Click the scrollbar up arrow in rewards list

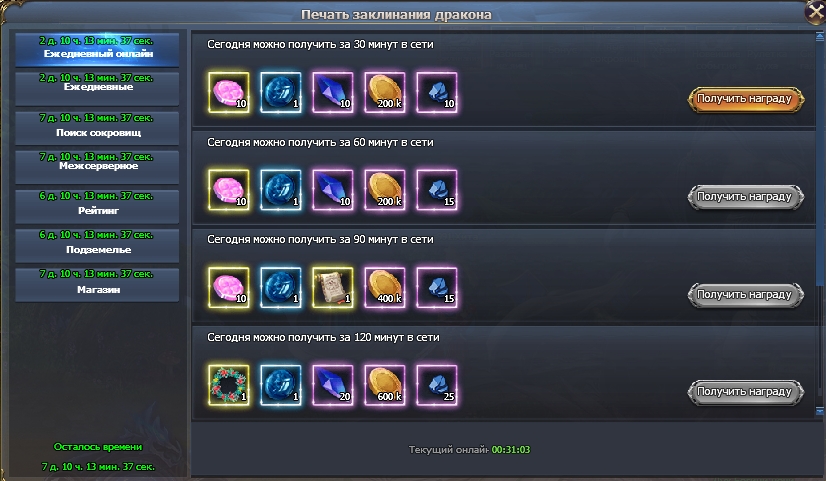[x=820, y=36]
